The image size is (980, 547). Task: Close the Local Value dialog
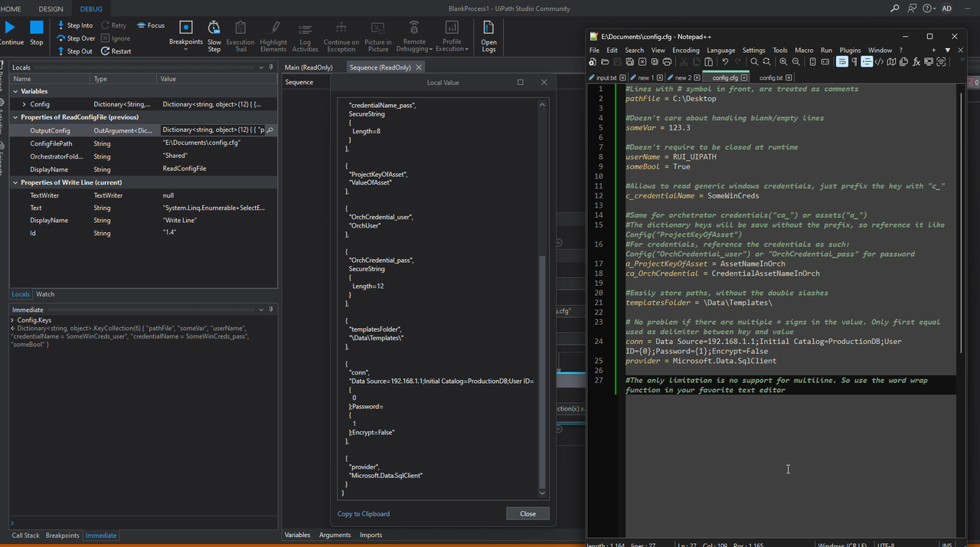(x=528, y=514)
